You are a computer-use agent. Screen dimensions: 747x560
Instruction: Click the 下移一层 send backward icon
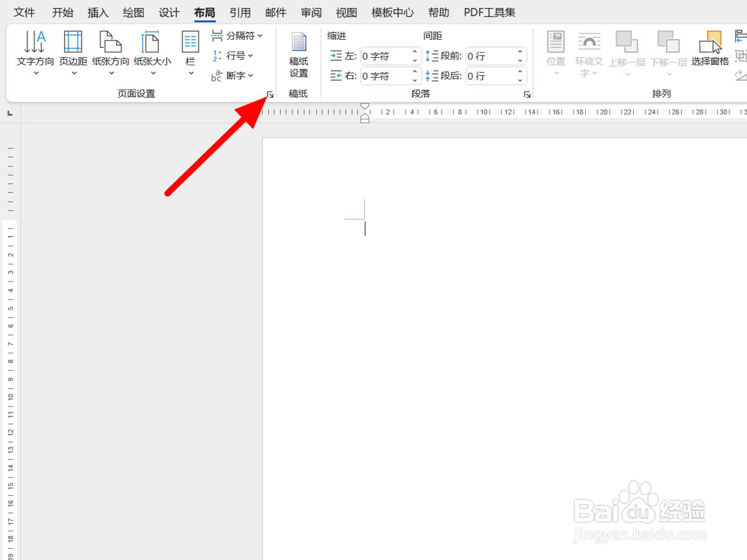pos(669,42)
